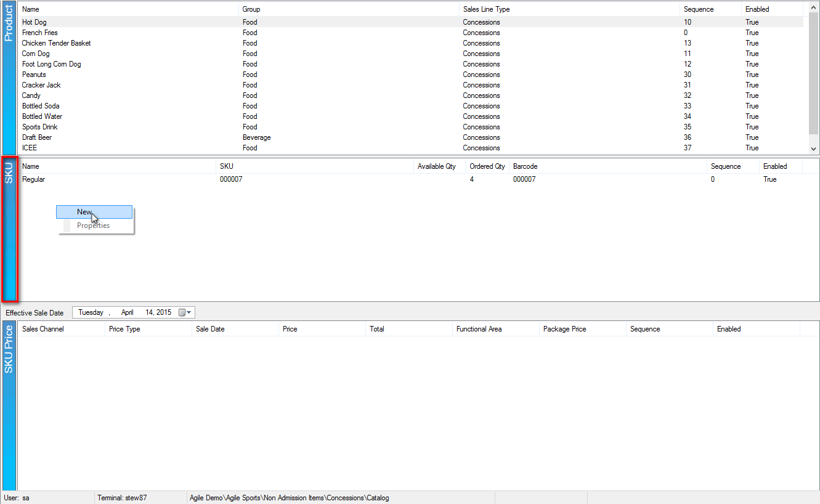Viewport: 820px width, 504px height.
Task: Click the Ordered Qty column header
Action: tap(487, 166)
